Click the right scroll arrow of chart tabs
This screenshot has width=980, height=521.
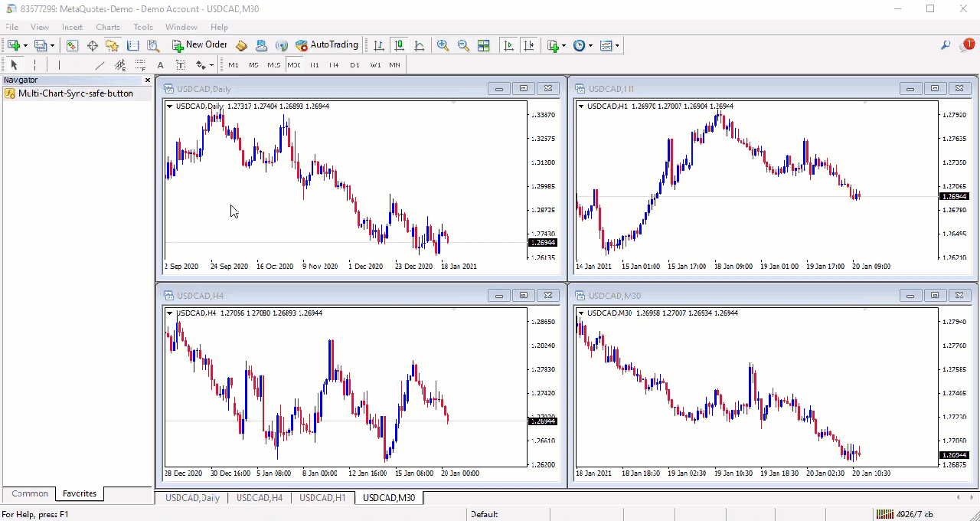point(971,498)
